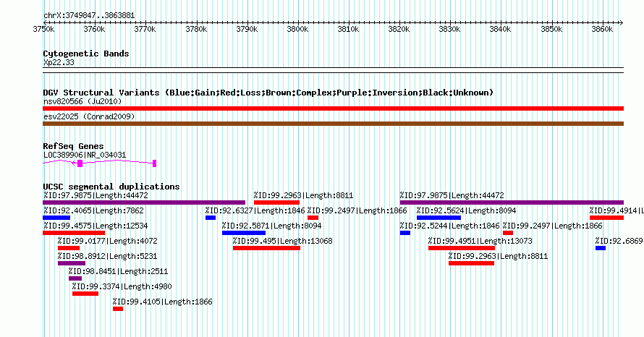This screenshot has width=644, height=337.
Task: Click the chrX:3749847..3863881 region label
Action: pos(89,16)
